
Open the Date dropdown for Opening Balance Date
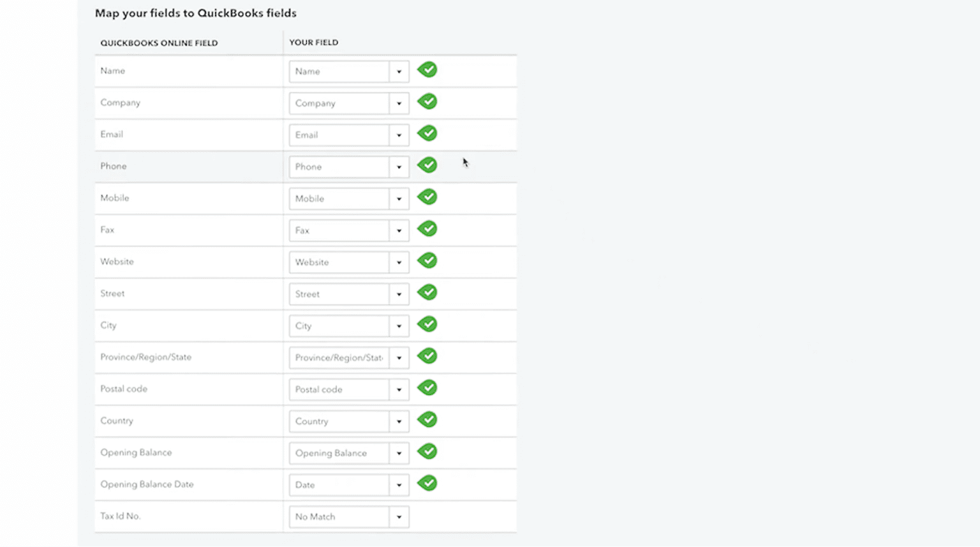399,484
